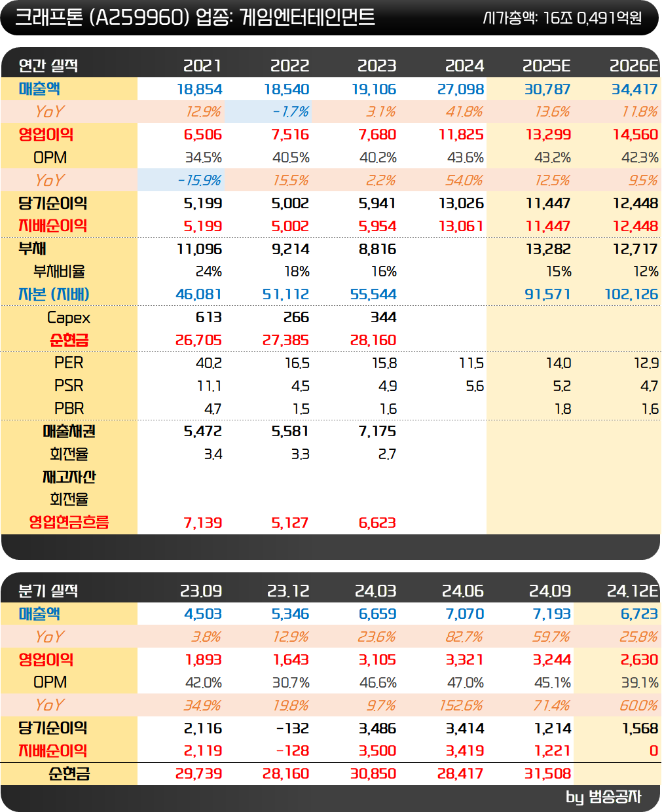Screen dimensions: 662x812
Task: Click PER value 11.5
Action: (471, 363)
